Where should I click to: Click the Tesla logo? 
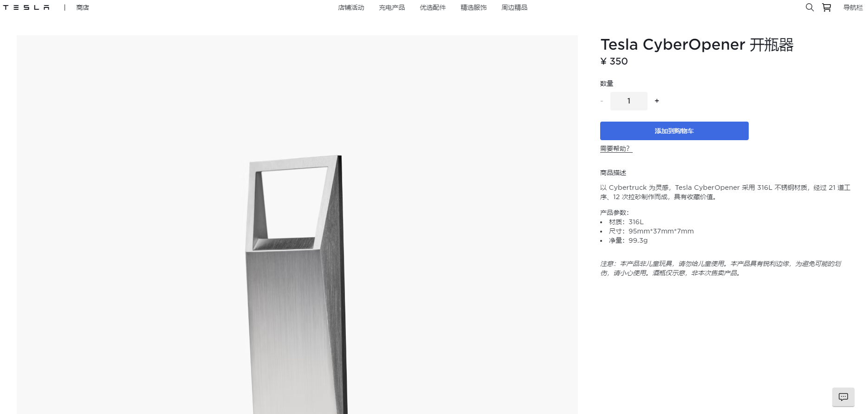click(26, 7)
